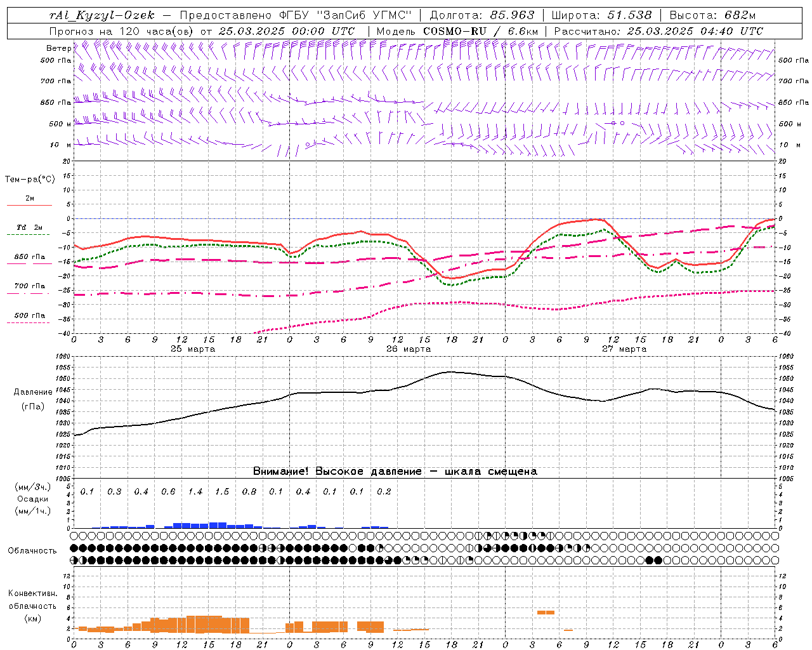
Task: Click the 0.6 precipitation value
Action: (168, 492)
